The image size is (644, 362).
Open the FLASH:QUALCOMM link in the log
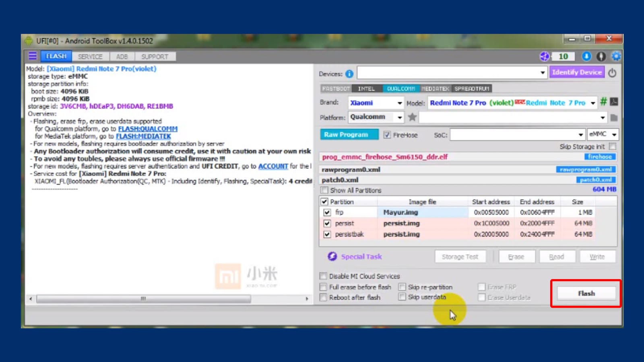[148, 129]
